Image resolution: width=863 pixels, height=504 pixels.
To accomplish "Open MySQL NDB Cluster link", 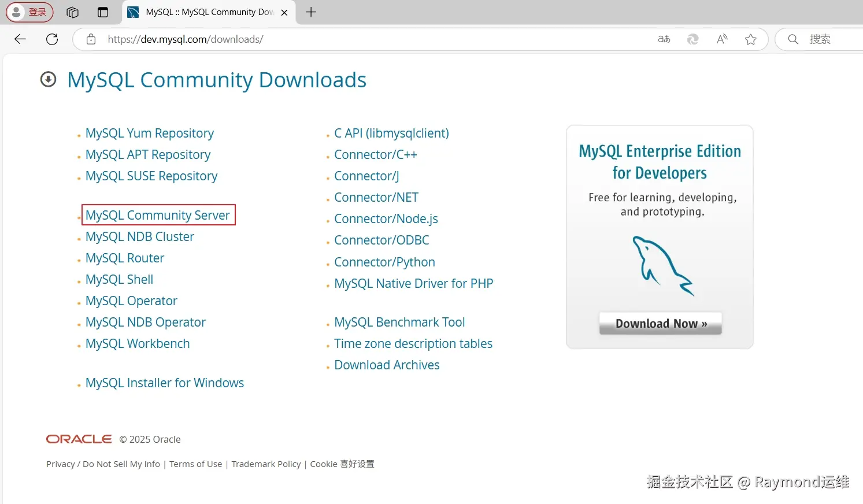I will click(x=140, y=237).
